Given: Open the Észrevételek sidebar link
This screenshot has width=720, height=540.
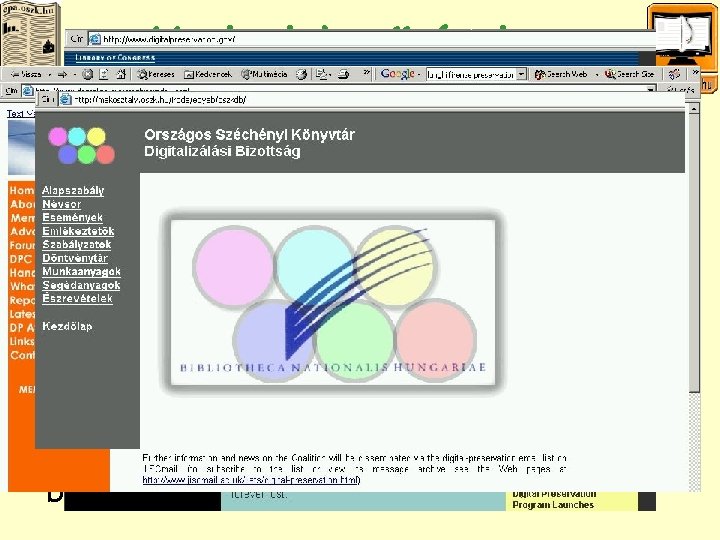Looking at the screenshot, I should (x=77, y=298).
